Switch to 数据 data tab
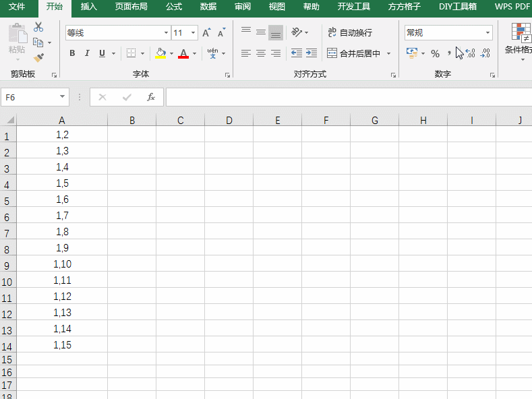Viewport: 532px width, 399px height. pos(208,7)
